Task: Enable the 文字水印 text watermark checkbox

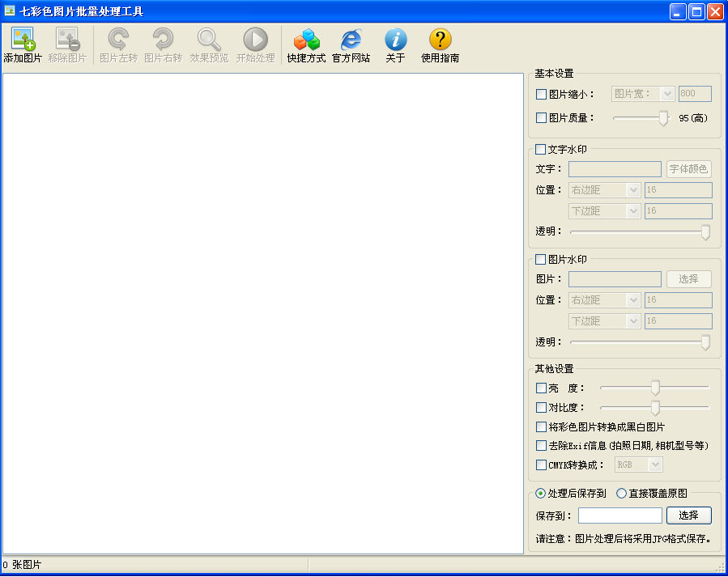Action: [x=539, y=149]
